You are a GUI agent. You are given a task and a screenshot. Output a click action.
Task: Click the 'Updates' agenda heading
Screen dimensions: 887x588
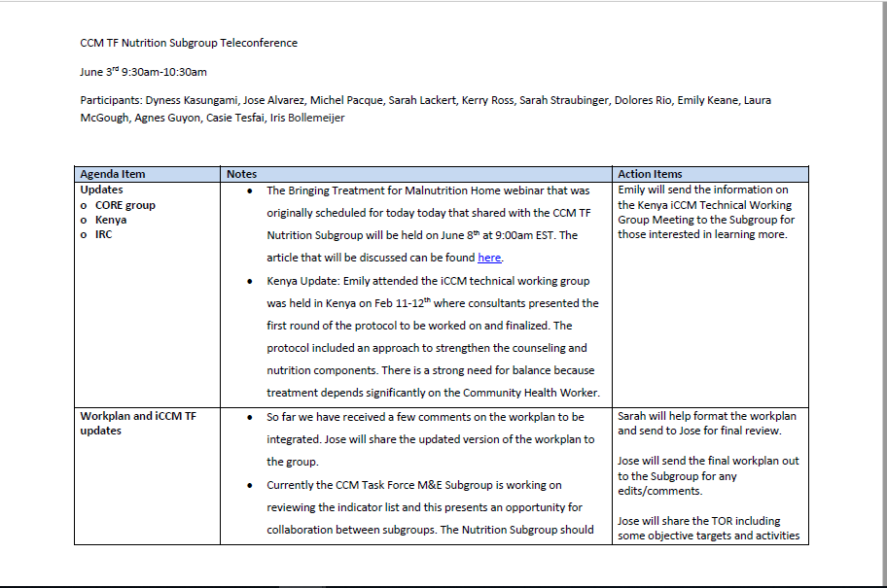coord(101,190)
